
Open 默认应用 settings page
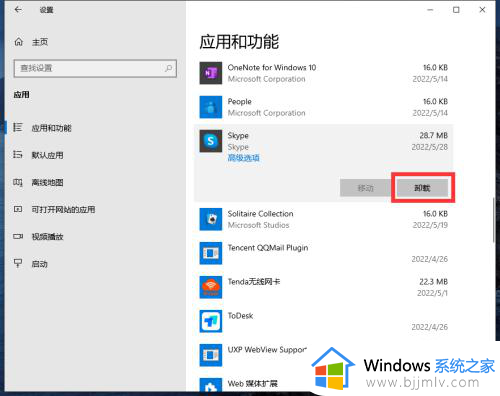pos(47,155)
